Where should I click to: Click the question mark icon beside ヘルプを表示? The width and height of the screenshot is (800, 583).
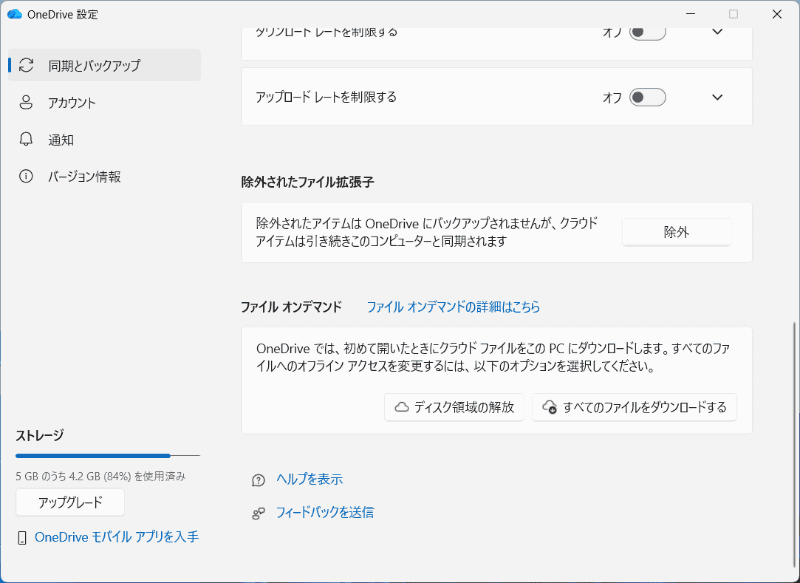point(259,480)
